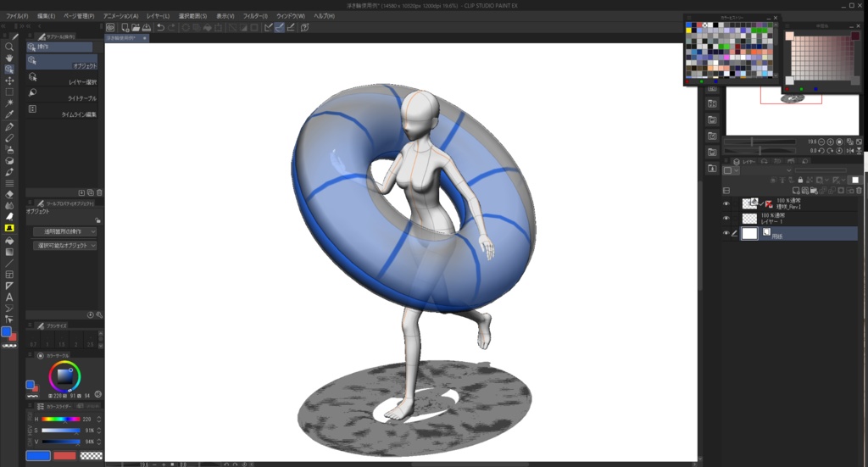Click the new raster layer icon

(796, 191)
